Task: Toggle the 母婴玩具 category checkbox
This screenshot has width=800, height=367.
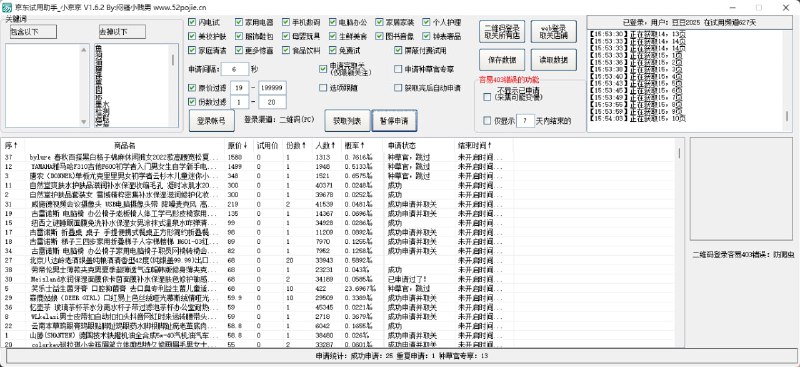Action: 286,36
